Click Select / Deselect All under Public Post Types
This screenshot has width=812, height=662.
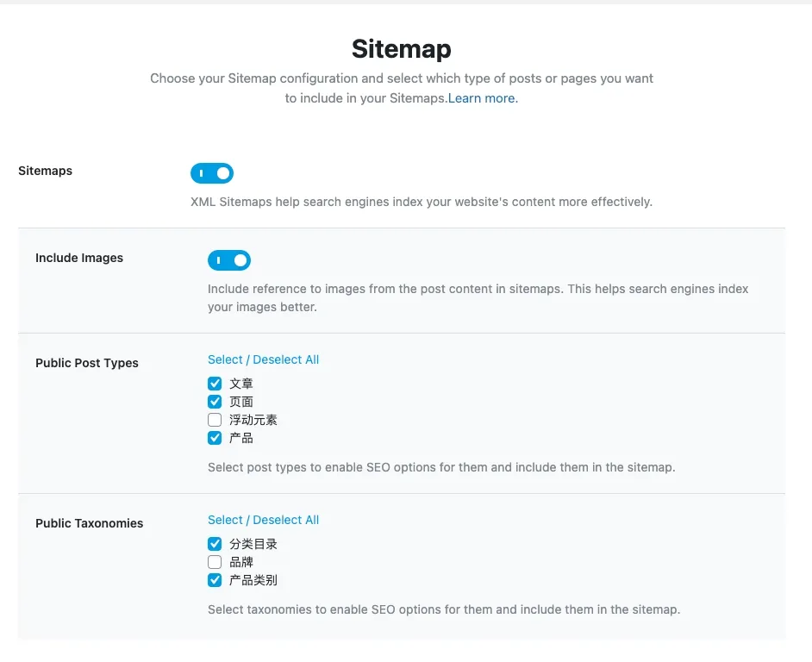(x=263, y=359)
